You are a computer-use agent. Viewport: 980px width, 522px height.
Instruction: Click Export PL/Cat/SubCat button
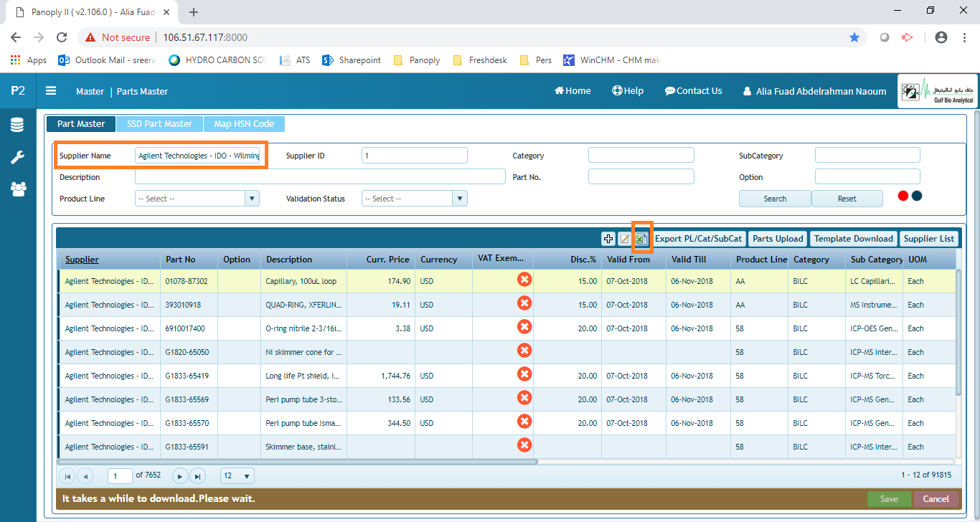tap(698, 239)
